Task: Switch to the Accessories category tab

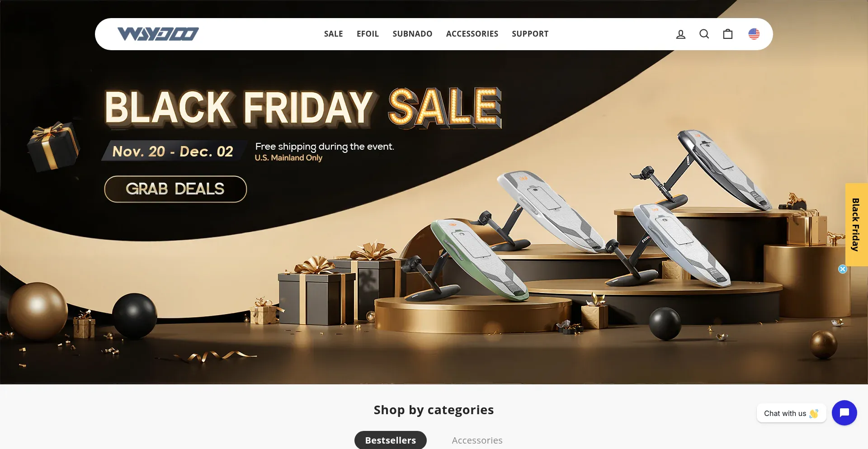Action: tap(477, 440)
